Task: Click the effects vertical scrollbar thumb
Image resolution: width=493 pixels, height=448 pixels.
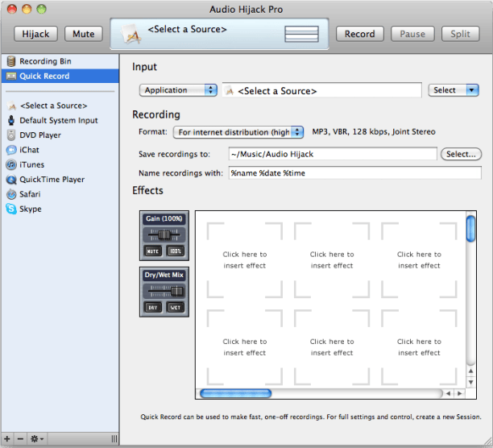Action: (x=470, y=229)
